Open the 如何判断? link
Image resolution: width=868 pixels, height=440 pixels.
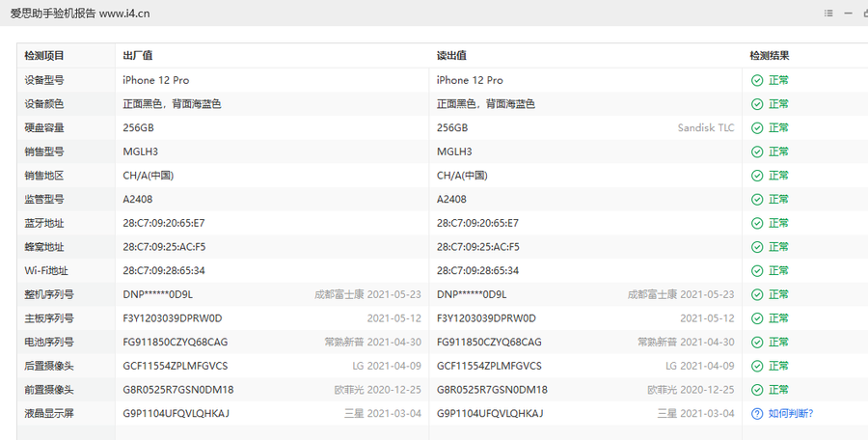coord(791,413)
